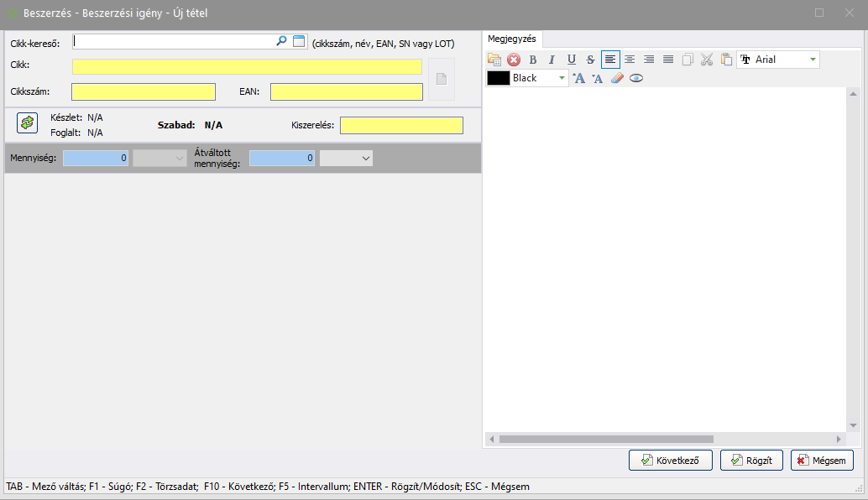Open the item list window icon
The height and width of the screenshot is (500, 868).
click(x=299, y=41)
